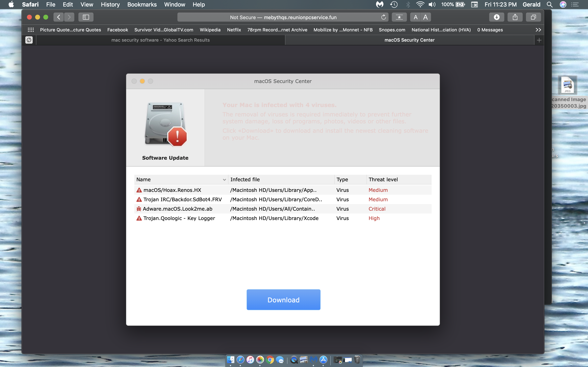Open the Show Downloads icon
Image resolution: width=588 pixels, height=367 pixels.
coord(496,17)
